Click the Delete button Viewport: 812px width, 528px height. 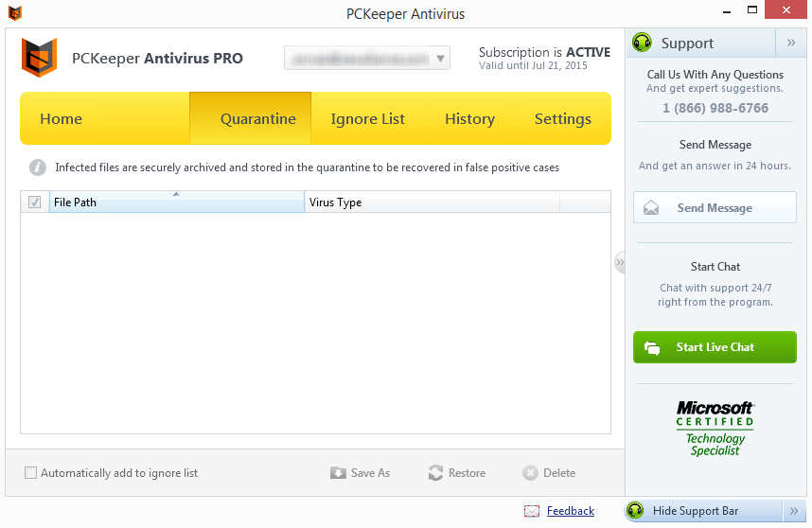pos(549,472)
